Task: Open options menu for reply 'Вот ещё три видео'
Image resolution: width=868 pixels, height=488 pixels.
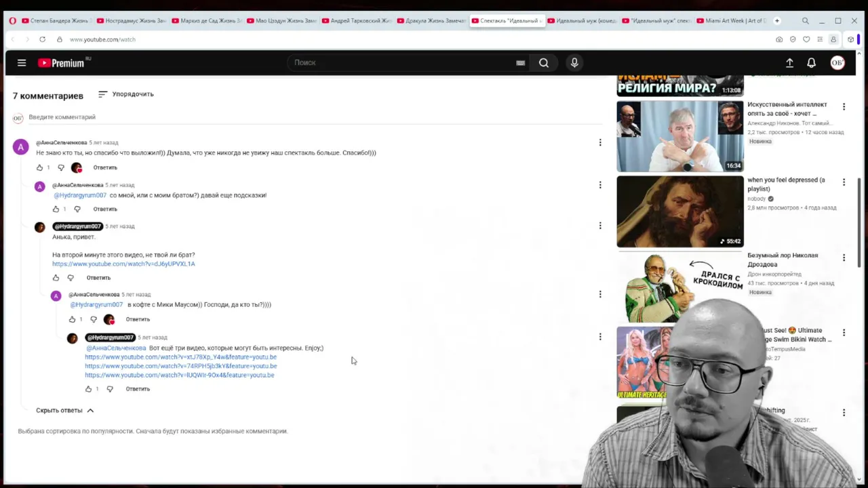Action: click(x=600, y=336)
